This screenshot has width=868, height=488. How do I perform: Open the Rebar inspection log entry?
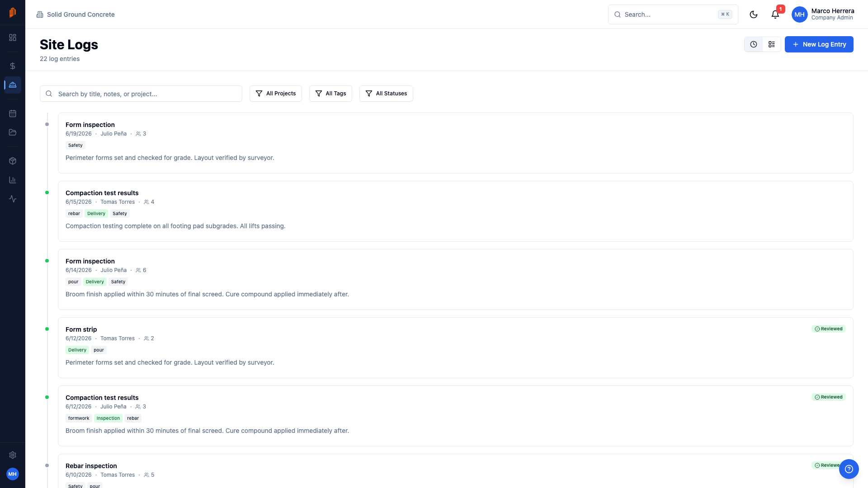456,471
